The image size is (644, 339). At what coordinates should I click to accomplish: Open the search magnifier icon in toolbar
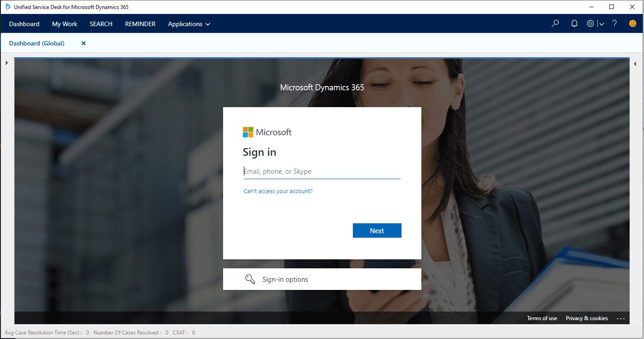[x=555, y=24]
